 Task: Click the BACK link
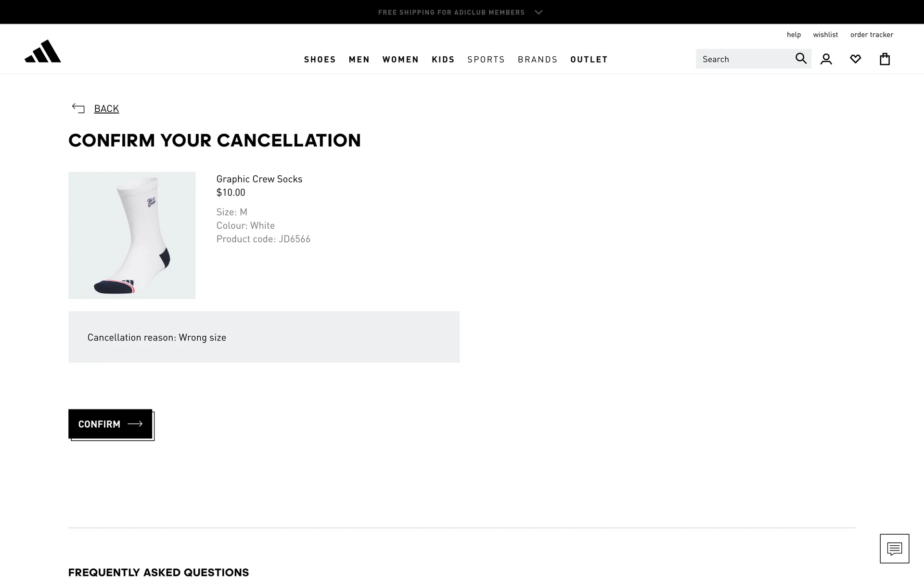106,108
